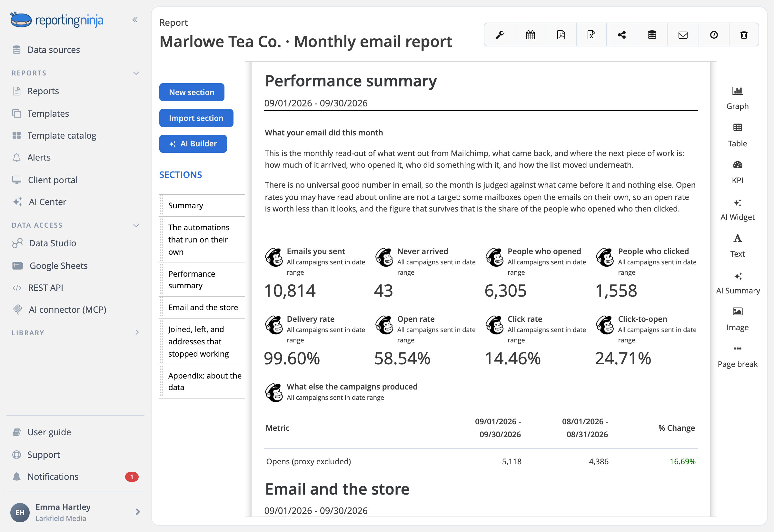
Task: Add a Text widget
Action: 737,246
